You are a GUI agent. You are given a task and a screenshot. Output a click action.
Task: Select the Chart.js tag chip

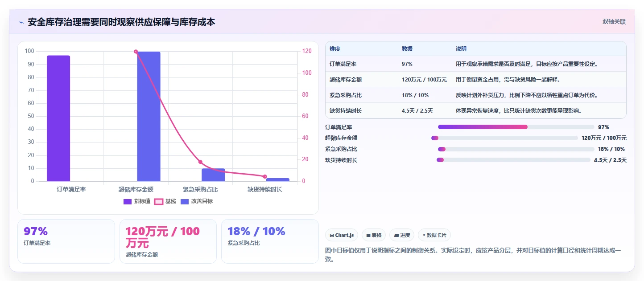tap(342, 235)
